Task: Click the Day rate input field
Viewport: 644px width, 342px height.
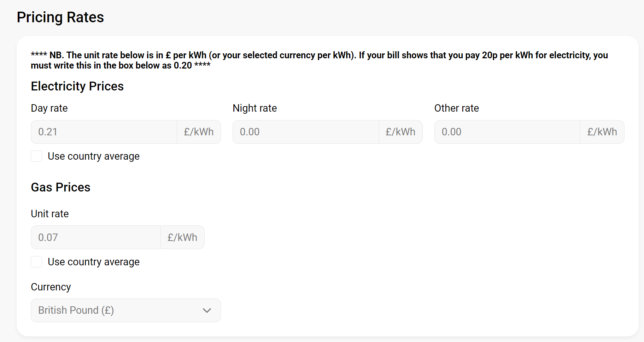Action: [x=104, y=132]
